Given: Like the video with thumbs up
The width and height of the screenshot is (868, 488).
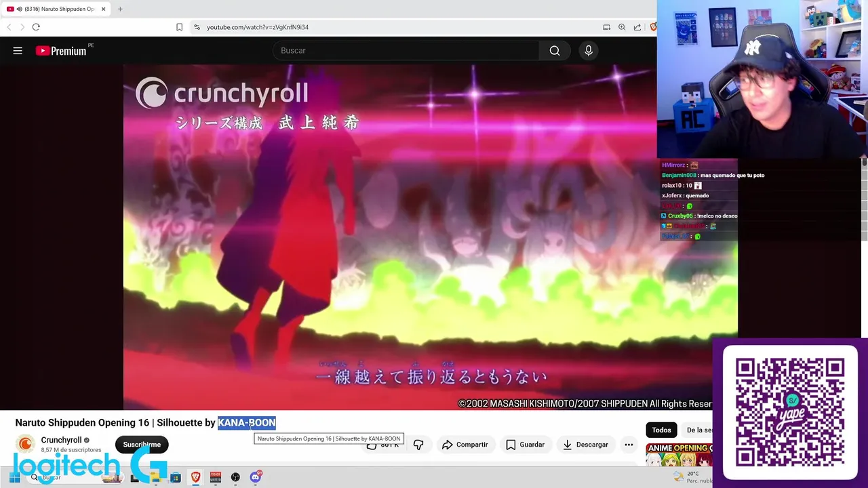Looking at the screenshot, I should point(383,445).
